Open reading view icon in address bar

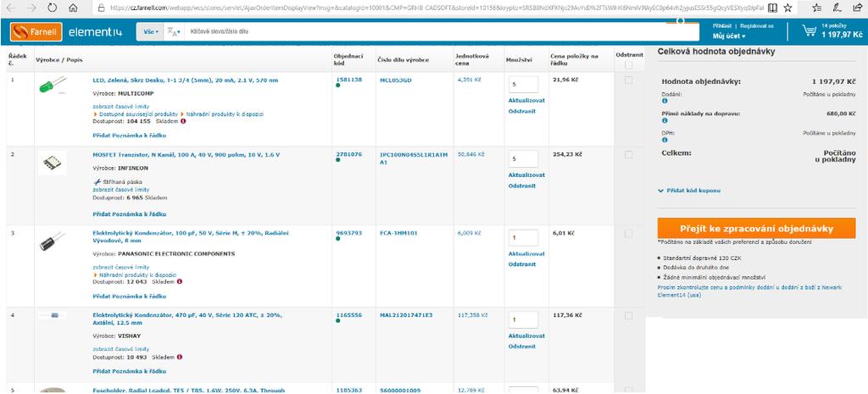pyautogui.click(x=772, y=8)
